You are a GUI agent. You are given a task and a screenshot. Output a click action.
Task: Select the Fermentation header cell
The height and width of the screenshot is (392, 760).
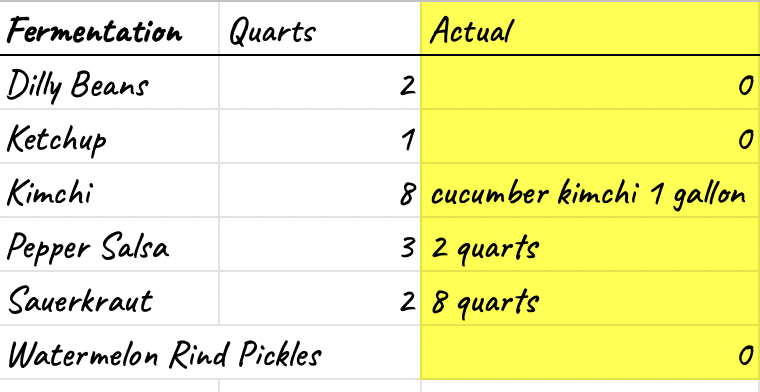point(109,28)
